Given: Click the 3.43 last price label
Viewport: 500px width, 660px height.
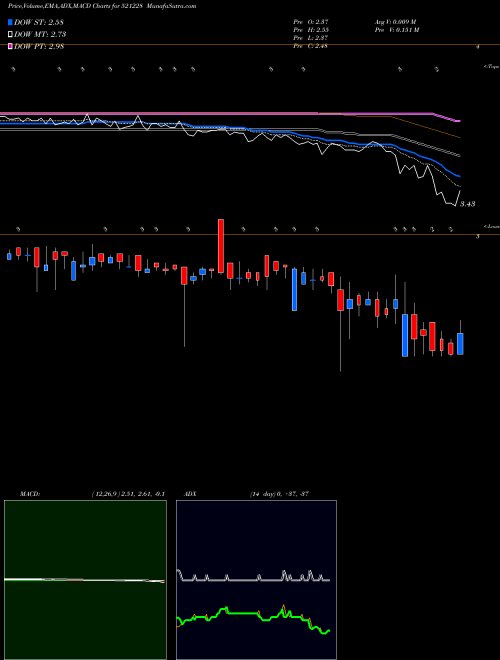Looking at the screenshot, I should coord(467,204).
